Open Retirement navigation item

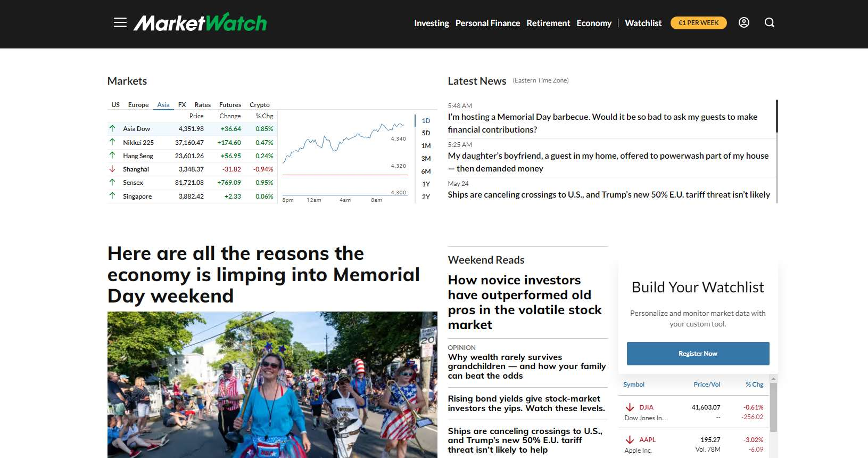point(548,23)
